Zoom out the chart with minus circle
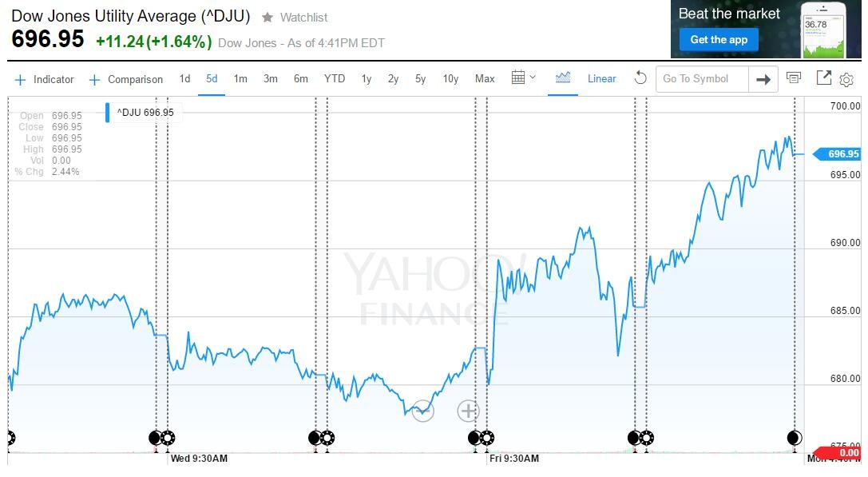This screenshot has height=477, width=868. point(423,411)
